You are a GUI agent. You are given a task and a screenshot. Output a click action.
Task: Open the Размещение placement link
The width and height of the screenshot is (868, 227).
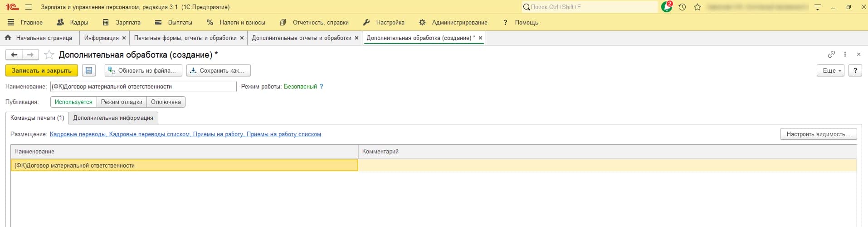pos(185,134)
